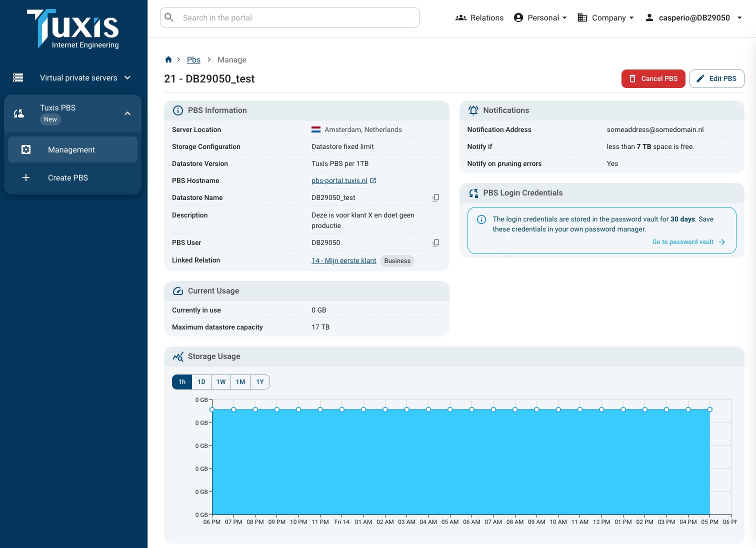Click the Personal account circle icon
Screen dimensions: 756x548
click(x=518, y=17)
